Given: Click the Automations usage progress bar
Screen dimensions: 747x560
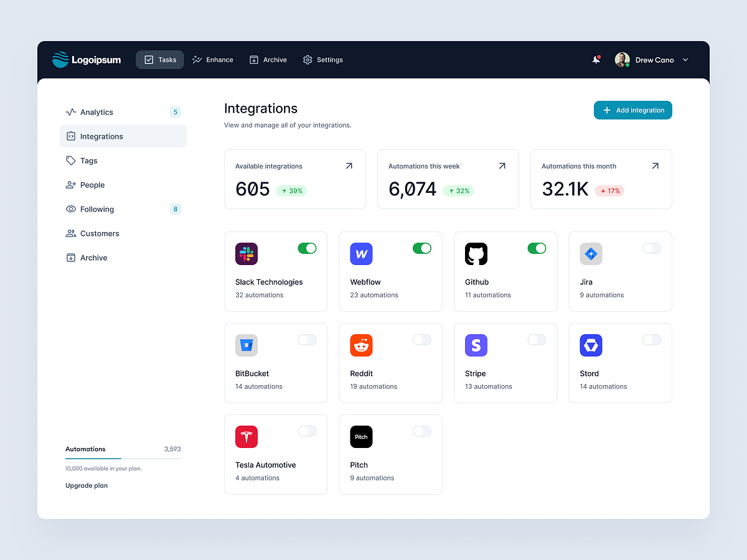Looking at the screenshot, I should 123,459.
